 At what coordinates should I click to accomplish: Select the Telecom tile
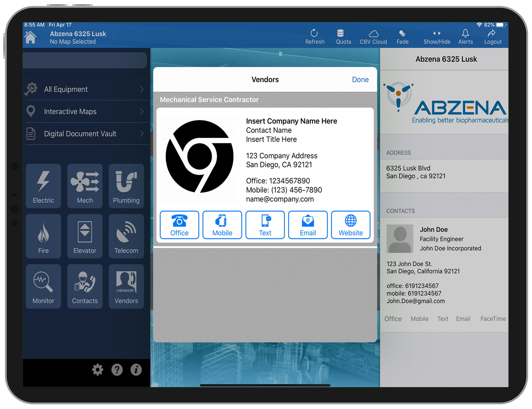point(126,236)
